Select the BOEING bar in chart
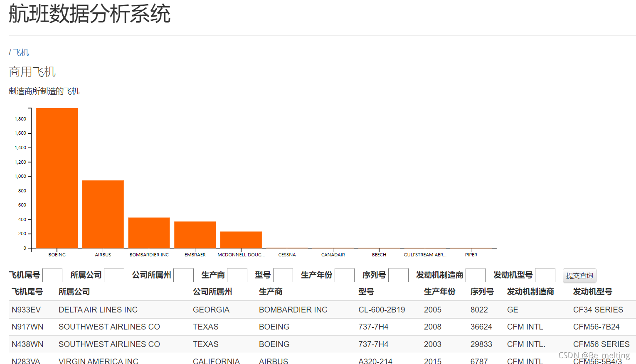This screenshot has width=636, height=364. (57, 178)
